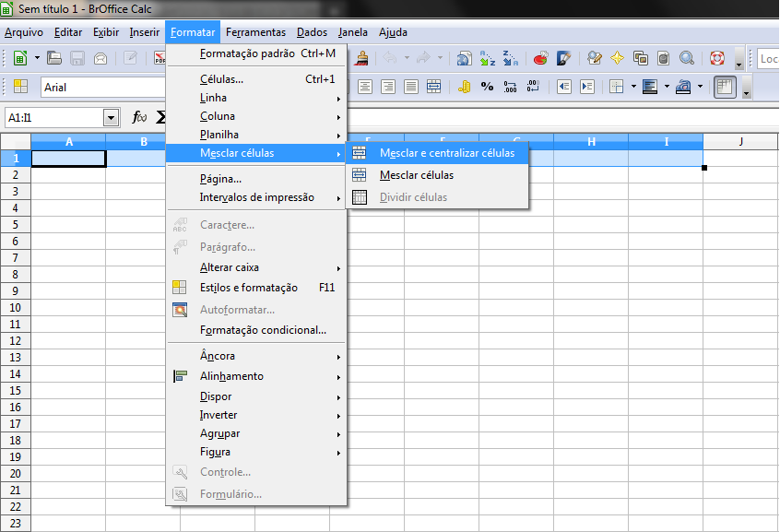
Task: Open the Borders dropdown arrow
Action: click(x=633, y=87)
